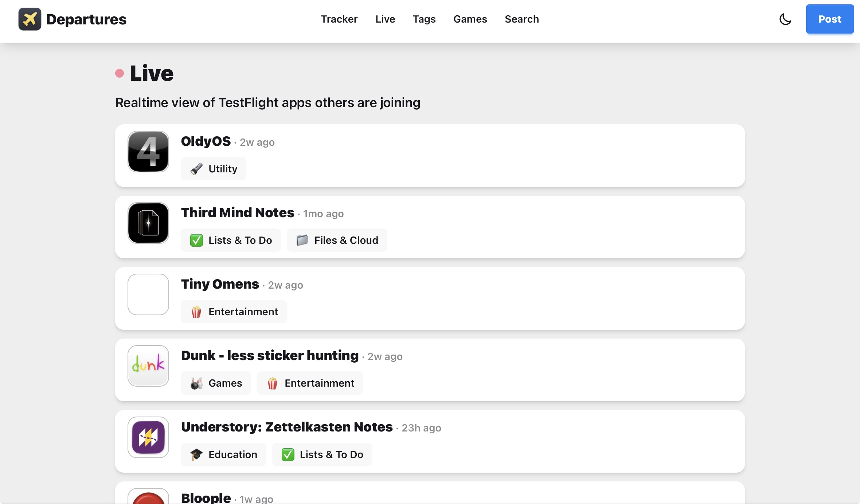
Task: Toggle dark mode with the moon icon
Action: point(785,19)
